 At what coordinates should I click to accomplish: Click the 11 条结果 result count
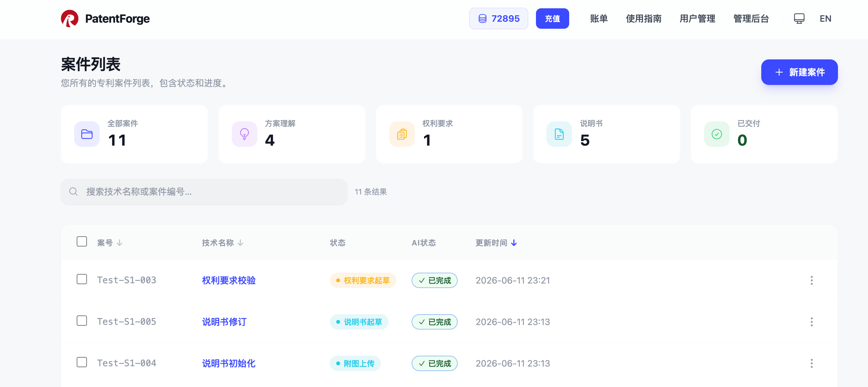point(371,192)
